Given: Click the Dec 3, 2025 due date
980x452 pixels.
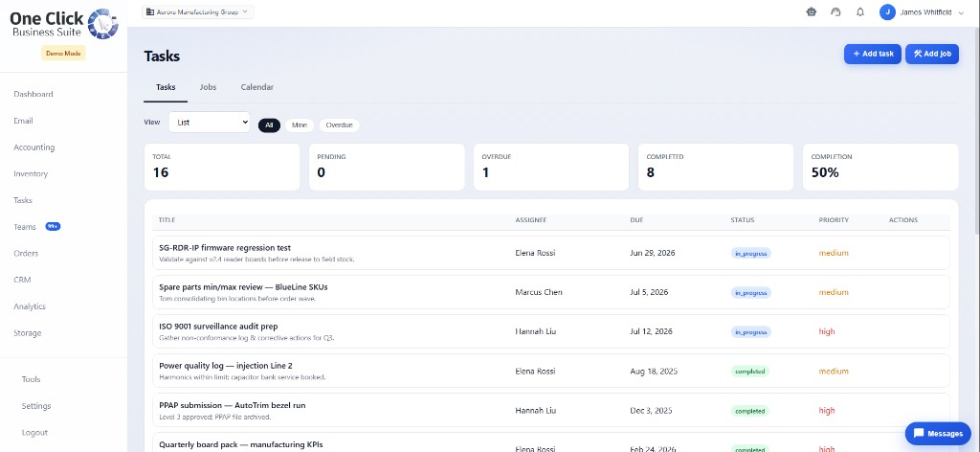Looking at the screenshot, I should tap(651, 411).
